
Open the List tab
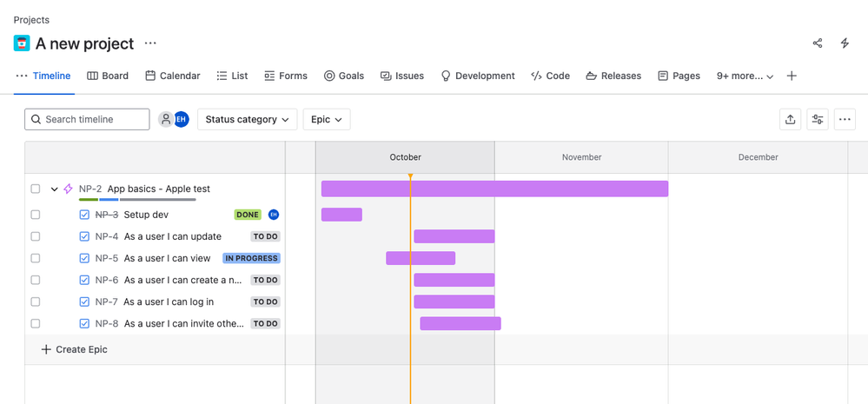[x=233, y=76]
